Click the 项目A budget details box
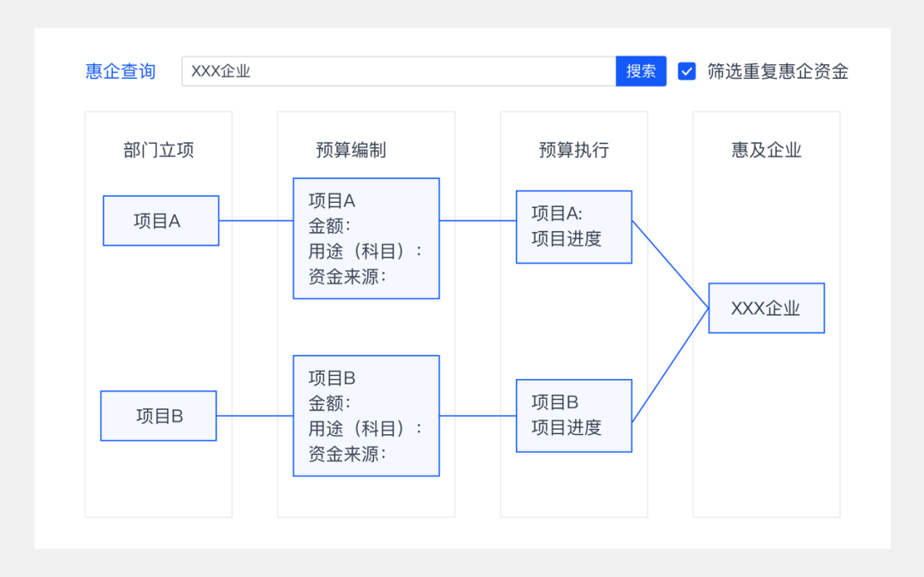Viewport: 924px width, 577px height. pos(366,238)
